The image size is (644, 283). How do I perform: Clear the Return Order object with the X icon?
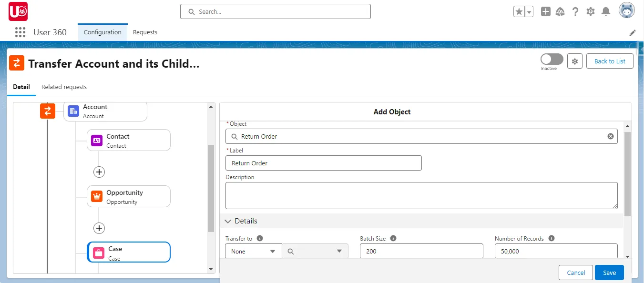click(x=611, y=136)
